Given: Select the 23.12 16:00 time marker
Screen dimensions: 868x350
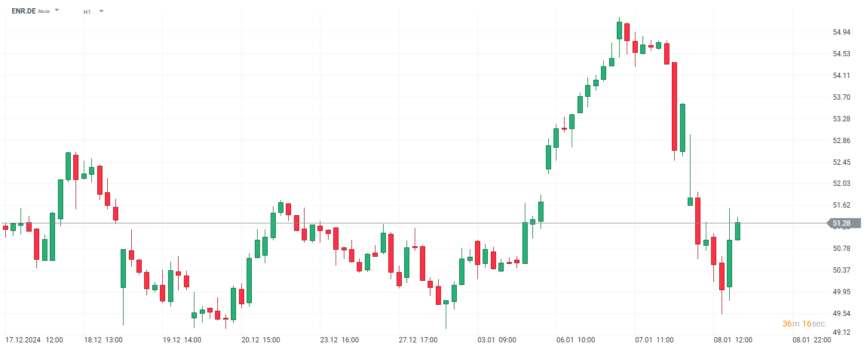Looking at the screenshot, I should click(x=339, y=340).
